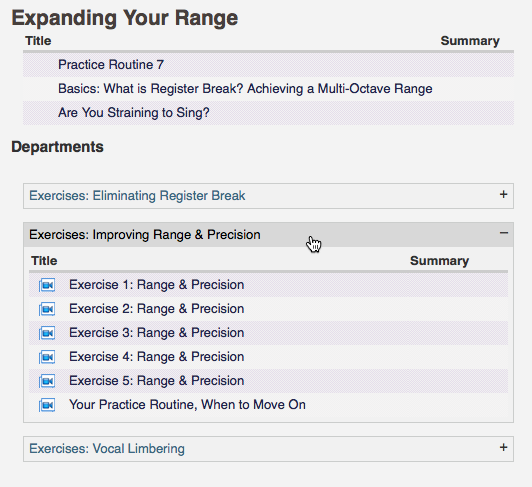This screenshot has width=532, height=487.
Task: Open Exercise 4: Range & Precision title
Action: 156,357
